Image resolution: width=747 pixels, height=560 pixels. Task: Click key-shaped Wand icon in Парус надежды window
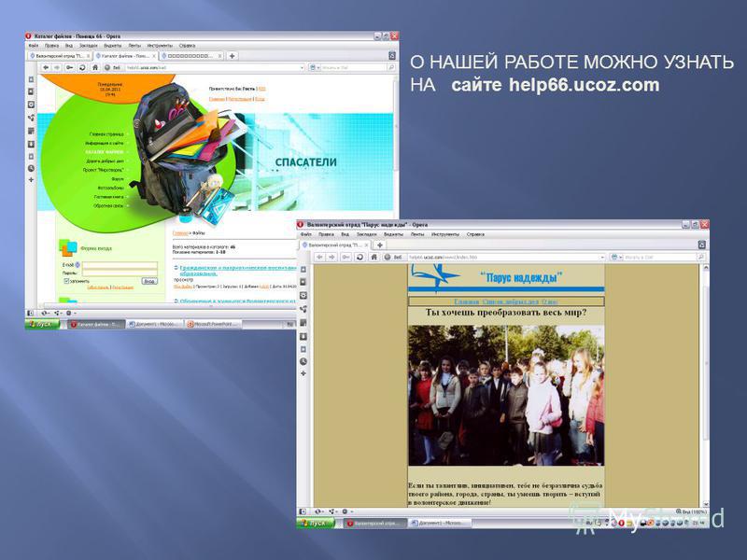click(x=345, y=258)
